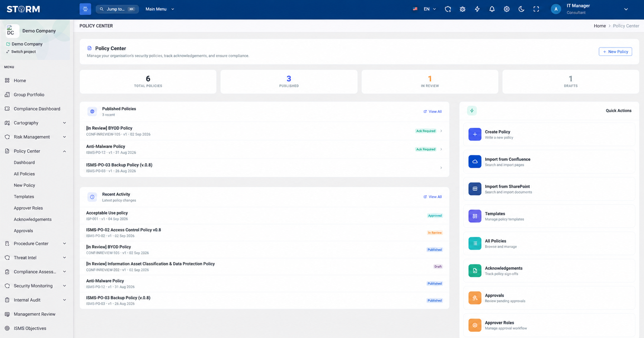Screen dimensions: 644x338
Task: Click the bug icon in top bar
Action: point(462,9)
